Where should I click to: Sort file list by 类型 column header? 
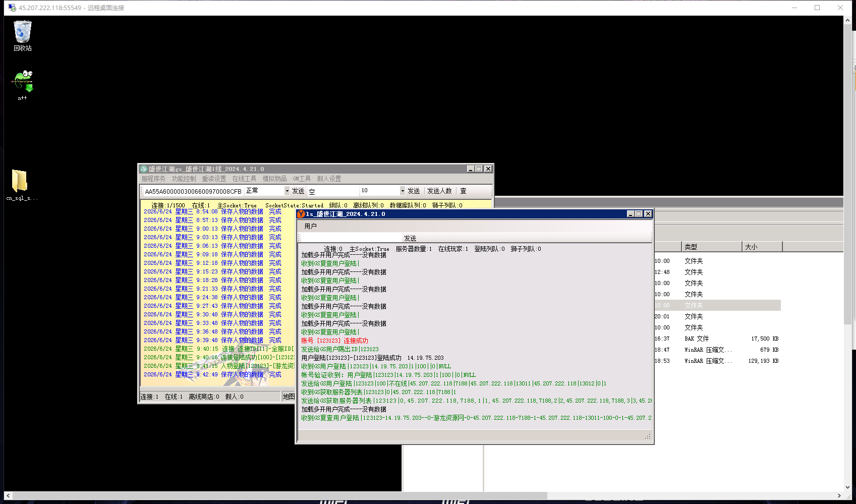tap(712, 247)
